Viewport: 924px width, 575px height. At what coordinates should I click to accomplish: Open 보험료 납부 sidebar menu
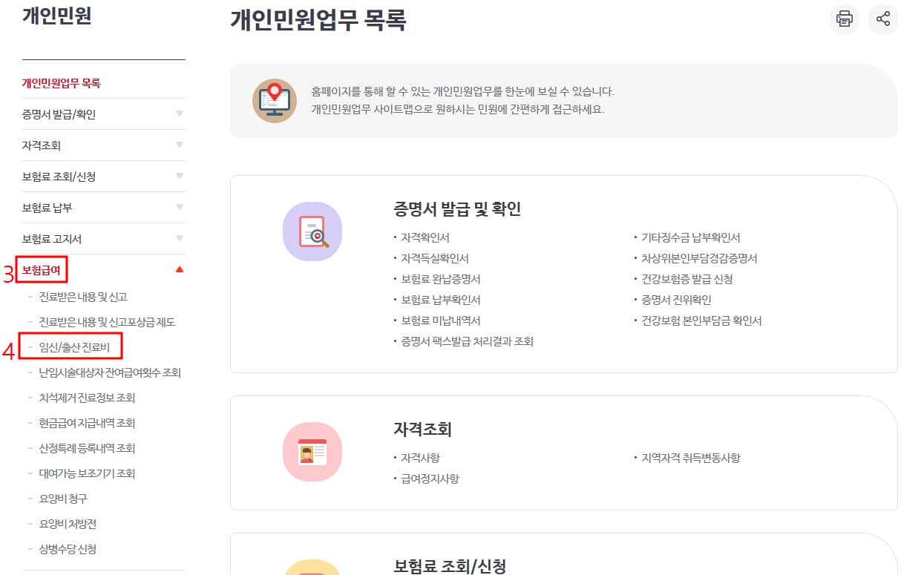point(47,208)
